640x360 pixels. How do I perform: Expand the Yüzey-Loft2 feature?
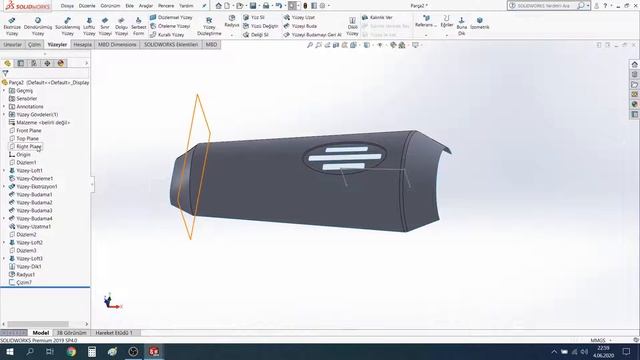pos(4,242)
